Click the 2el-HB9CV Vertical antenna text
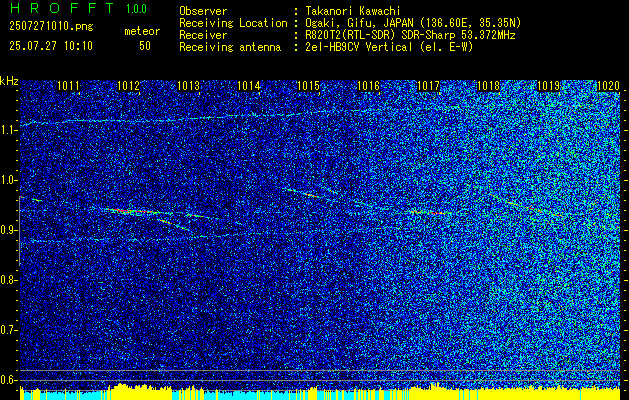 click(389, 47)
